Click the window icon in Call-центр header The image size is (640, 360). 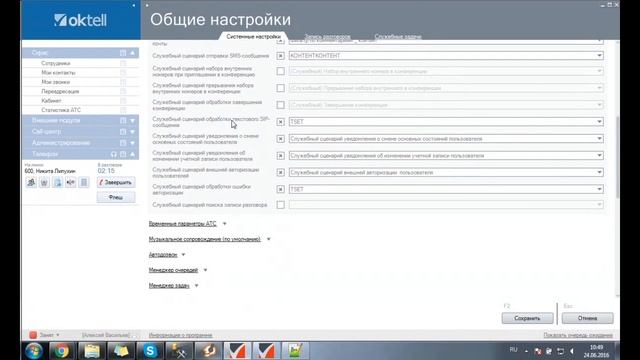pyautogui.click(x=123, y=132)
